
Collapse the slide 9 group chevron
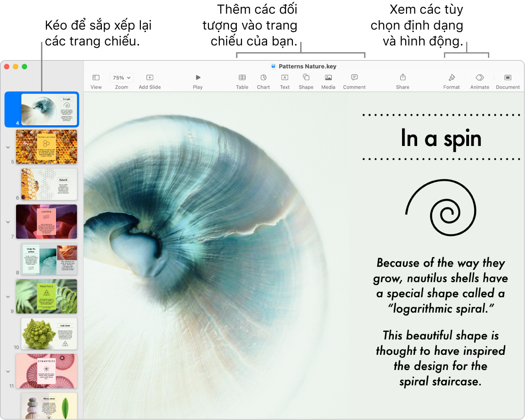point(8,297)
